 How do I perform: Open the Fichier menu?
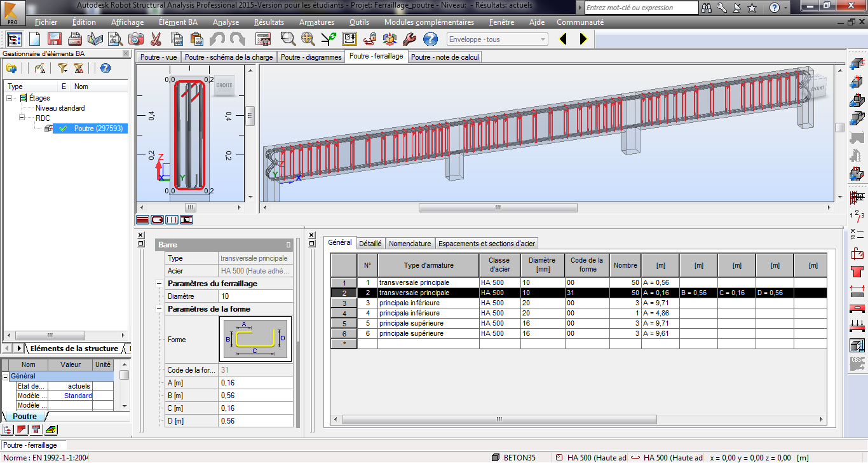[x=46, y=22]
